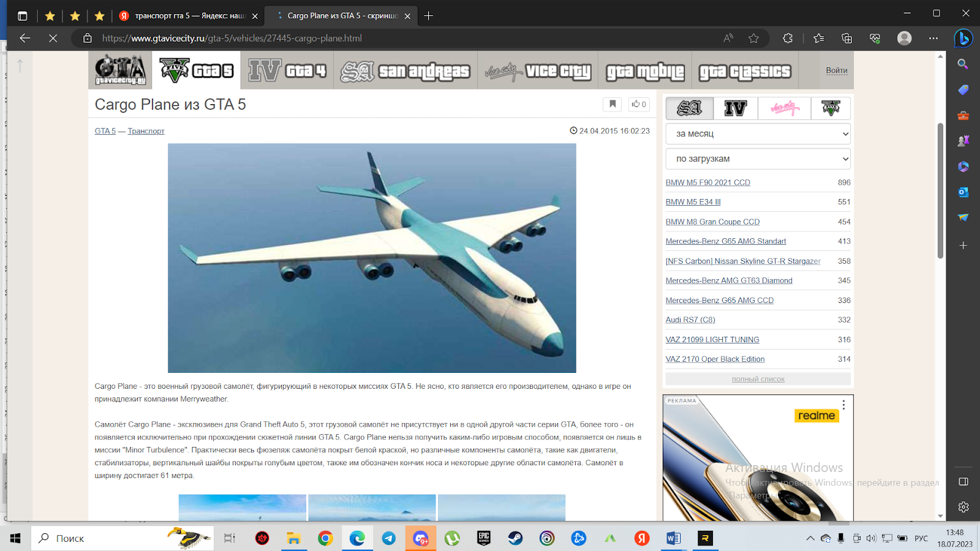Open the Edge sidebar Search icon
Image resolution: width=980 pixels, height=551 pixels.
tap(963, 64)
